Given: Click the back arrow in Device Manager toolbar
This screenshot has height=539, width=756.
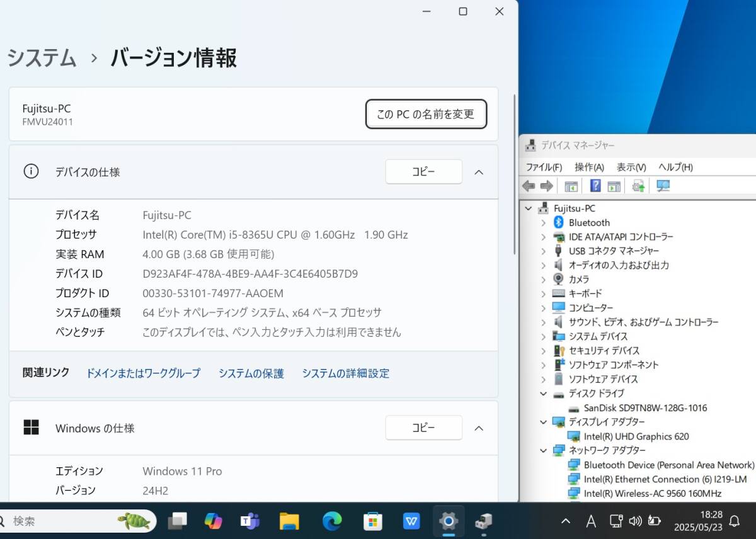Looking at the screenshot, I should coord(529,186).
